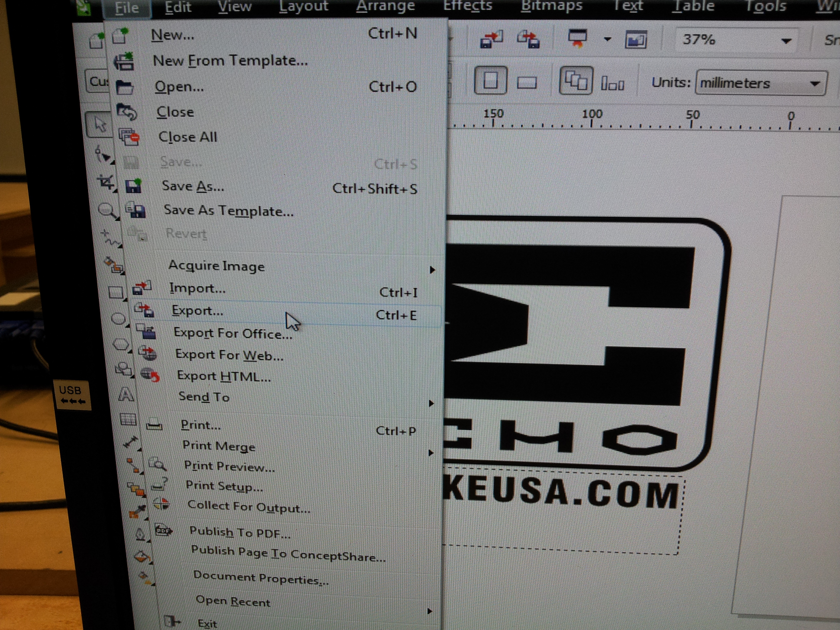Apply page layout to all pages
This screenshot has width=840, height=630.
[x=576, y=81]
